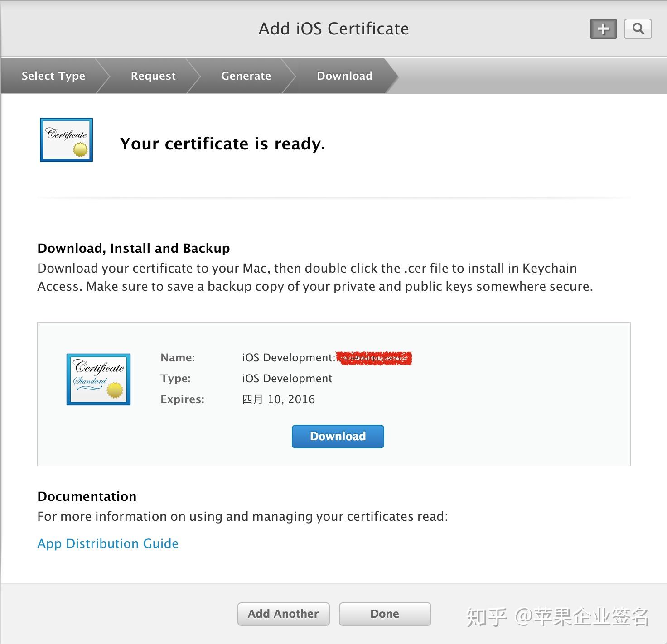Viewport: 667px width, 644px height.
Task: Click the expiry date of the certificate
Action: (x=279, y=399)
